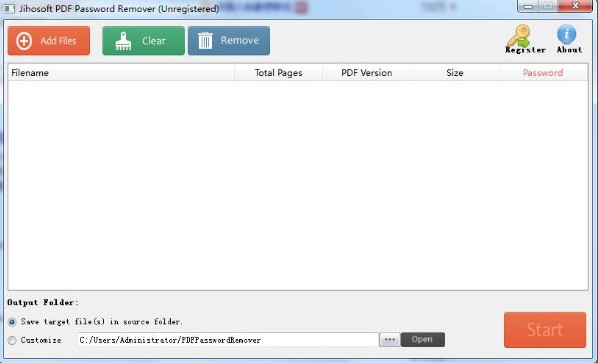Viewport: 598px width, 363px height.
Task: Sort by the Filename column header
Action: point(121,72)
